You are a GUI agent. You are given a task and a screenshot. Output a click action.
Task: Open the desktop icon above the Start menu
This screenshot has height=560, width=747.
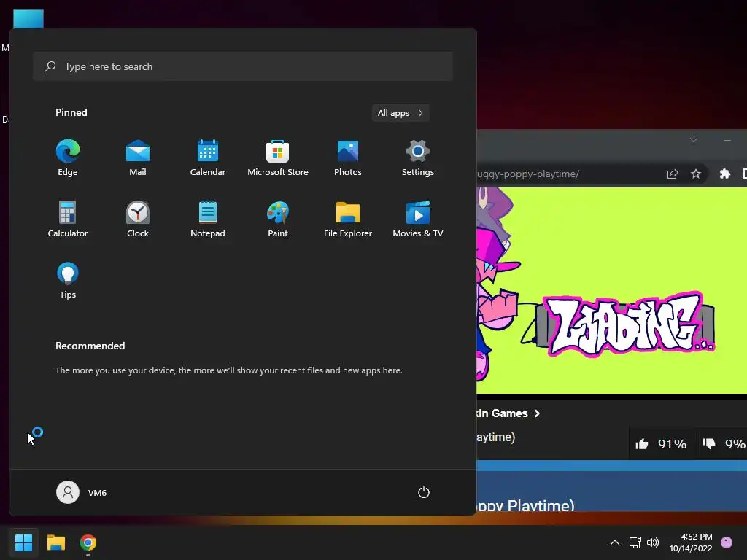point(28,18)
